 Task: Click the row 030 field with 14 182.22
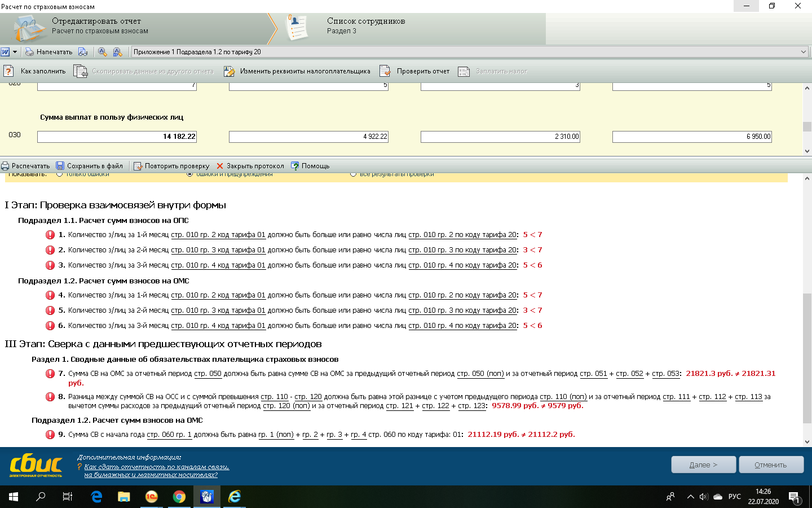(x=117, y=137)
